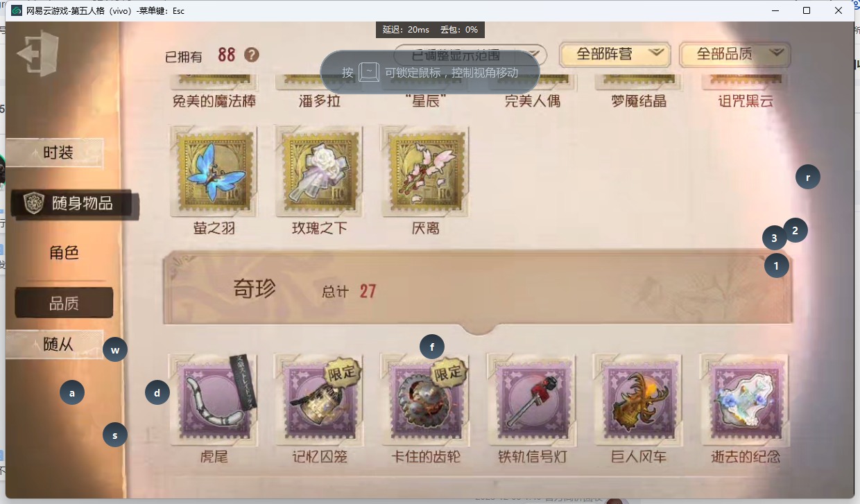Sort by 品质 option
This screenshot has width=860, height=504.
click(x=64, y=303)
